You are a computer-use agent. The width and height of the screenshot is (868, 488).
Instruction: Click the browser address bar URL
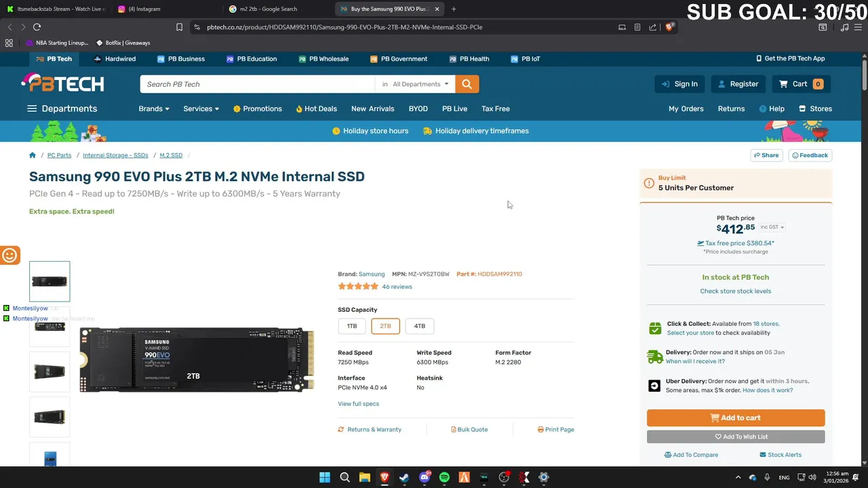[344, 27]
